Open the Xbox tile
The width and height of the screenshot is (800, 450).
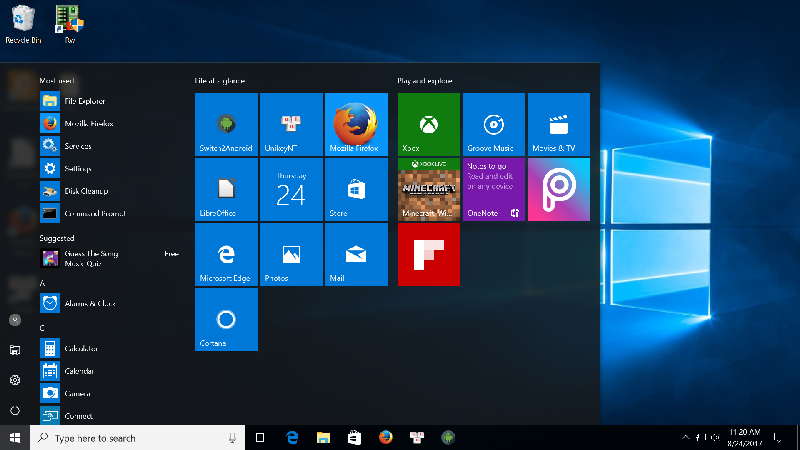point(429,124)
